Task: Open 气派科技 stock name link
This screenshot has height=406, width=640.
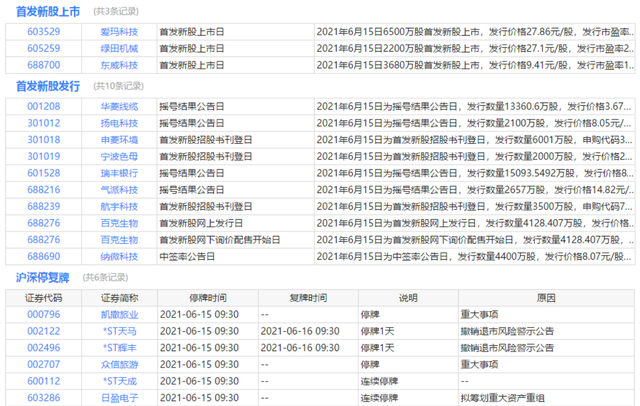Action: coord(119,190)
